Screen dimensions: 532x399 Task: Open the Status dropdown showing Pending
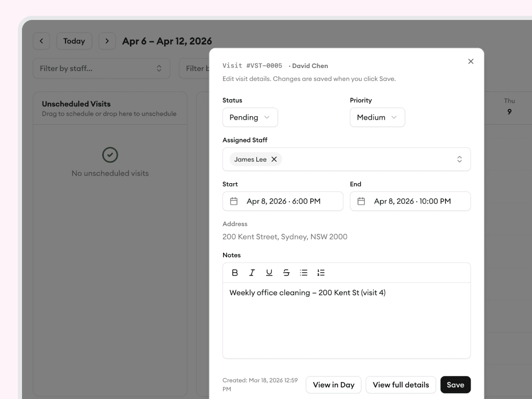click(250, 117)
